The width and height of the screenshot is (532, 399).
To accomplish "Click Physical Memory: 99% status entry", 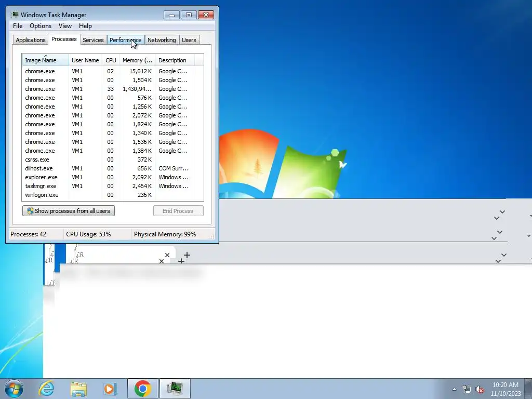I will [x=165, y=234].
